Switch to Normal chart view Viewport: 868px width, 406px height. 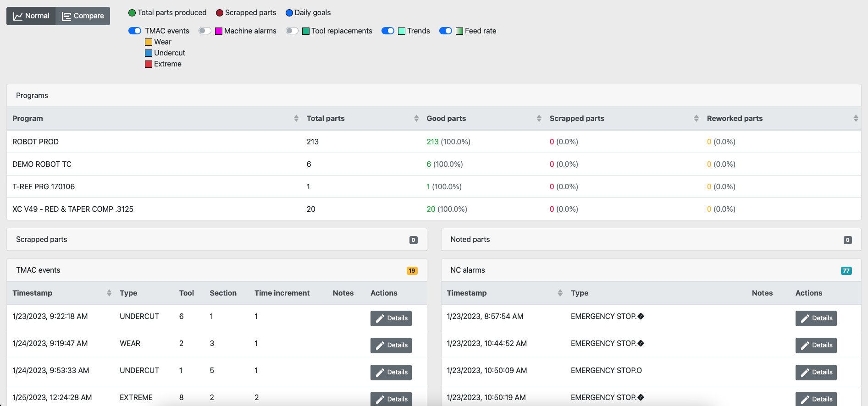(x=31, y=16)
